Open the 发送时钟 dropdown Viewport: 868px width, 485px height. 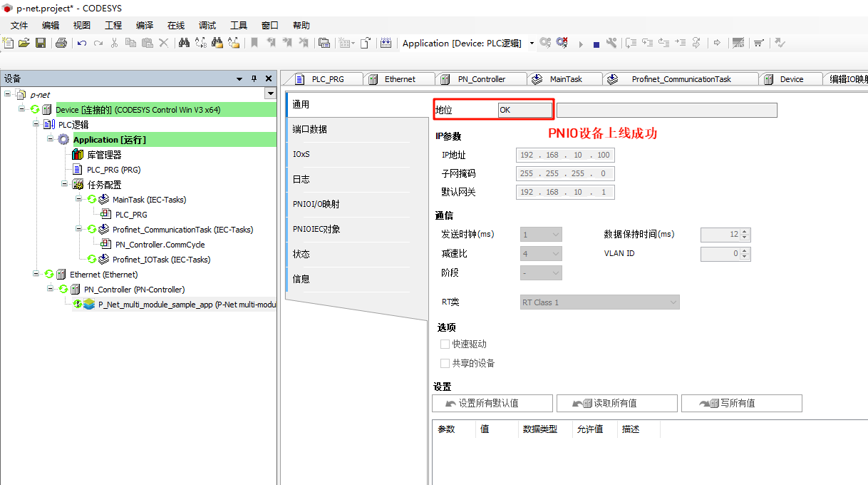pos(555,234)
